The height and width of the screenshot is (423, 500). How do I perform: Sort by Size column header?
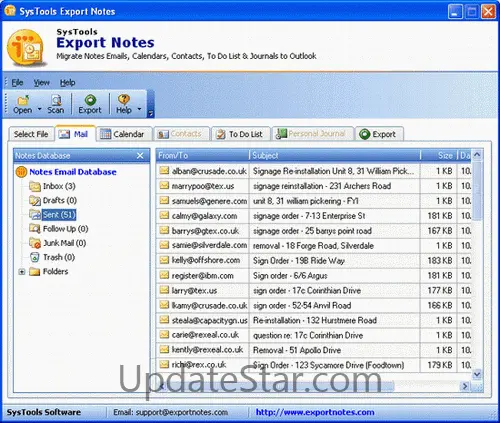coord(439,155)
